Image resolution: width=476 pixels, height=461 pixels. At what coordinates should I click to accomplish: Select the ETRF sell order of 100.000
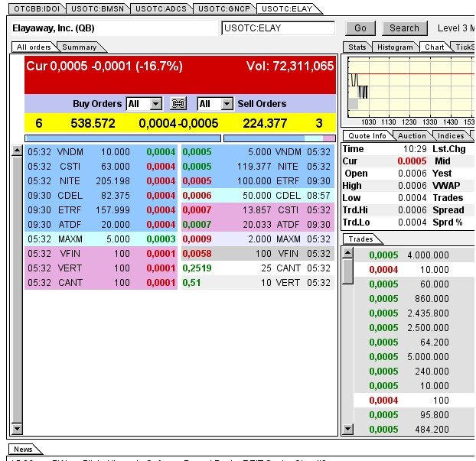pos(258,181)
